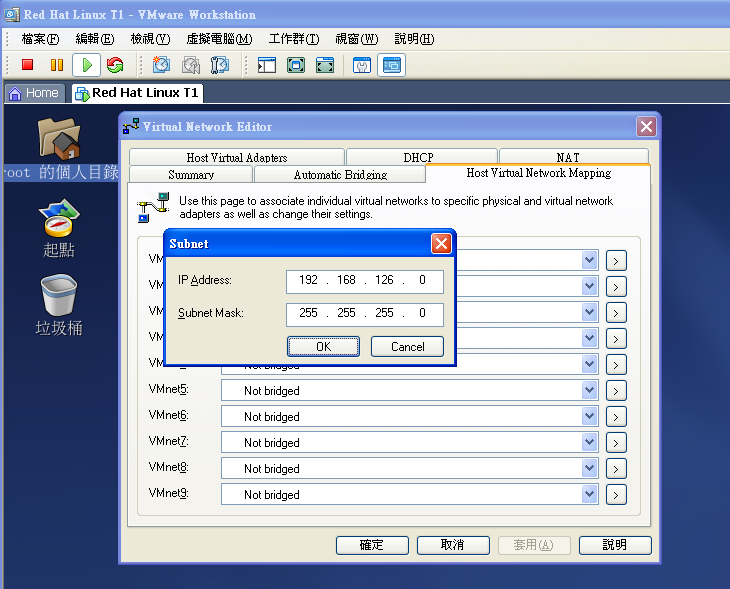Open the 起點 compass desktop icon

click(x=59, y=218)
